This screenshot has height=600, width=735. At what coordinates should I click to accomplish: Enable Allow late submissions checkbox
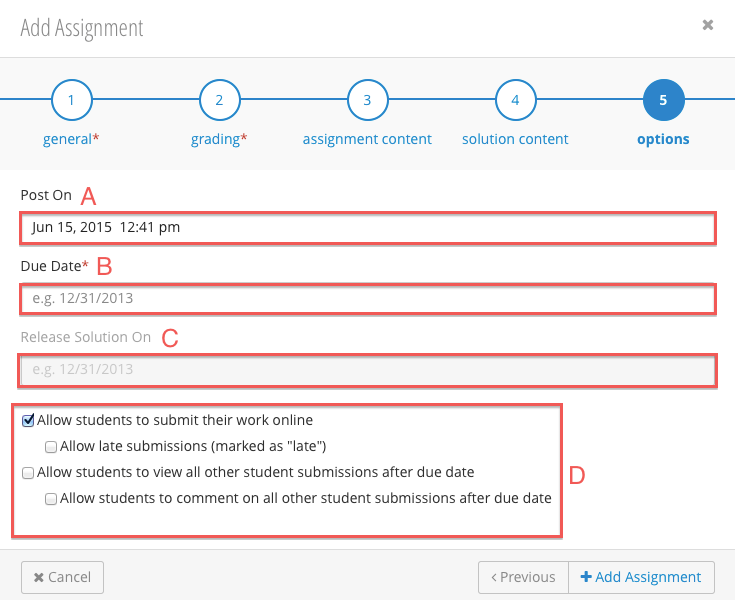click(51, 447)
